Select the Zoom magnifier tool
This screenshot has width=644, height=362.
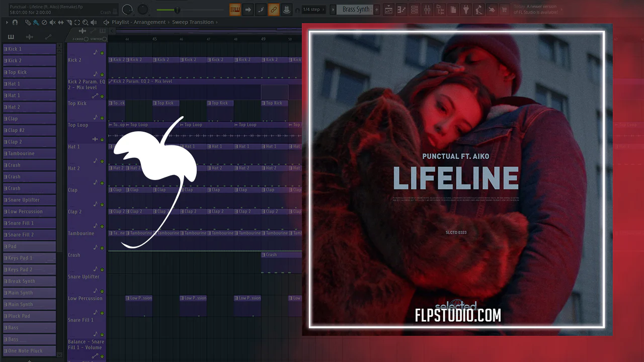click(86, 22)
